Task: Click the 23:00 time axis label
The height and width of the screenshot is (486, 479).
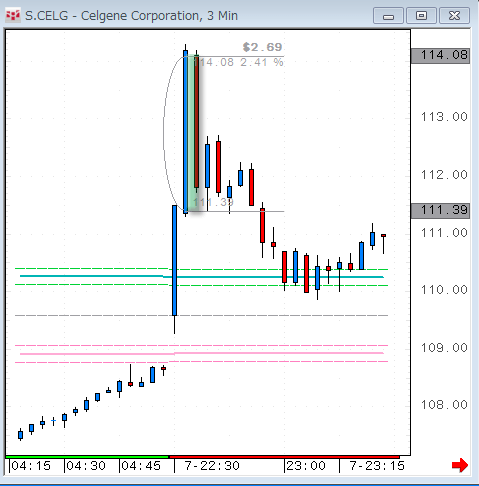Action: (306, 466)
